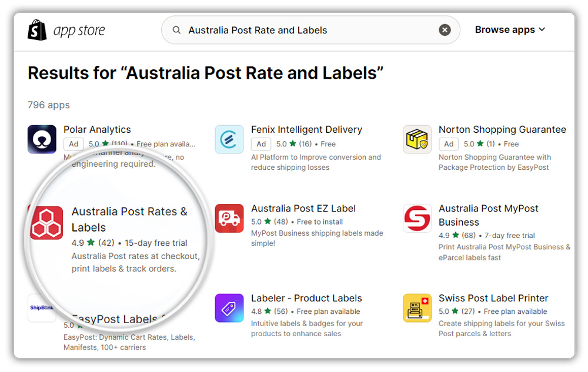
Task: Clear the search field with X button
Action: (x=445, y=30)
